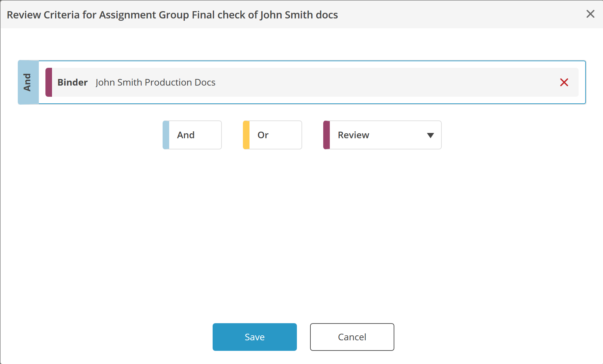Add an And condition group
Viewport: 603px width, 364px height.
(x=192, y=135)
